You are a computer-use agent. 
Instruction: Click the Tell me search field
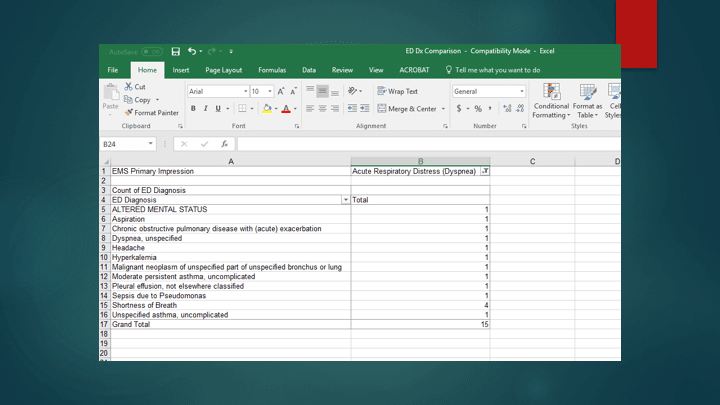[497, 70]
